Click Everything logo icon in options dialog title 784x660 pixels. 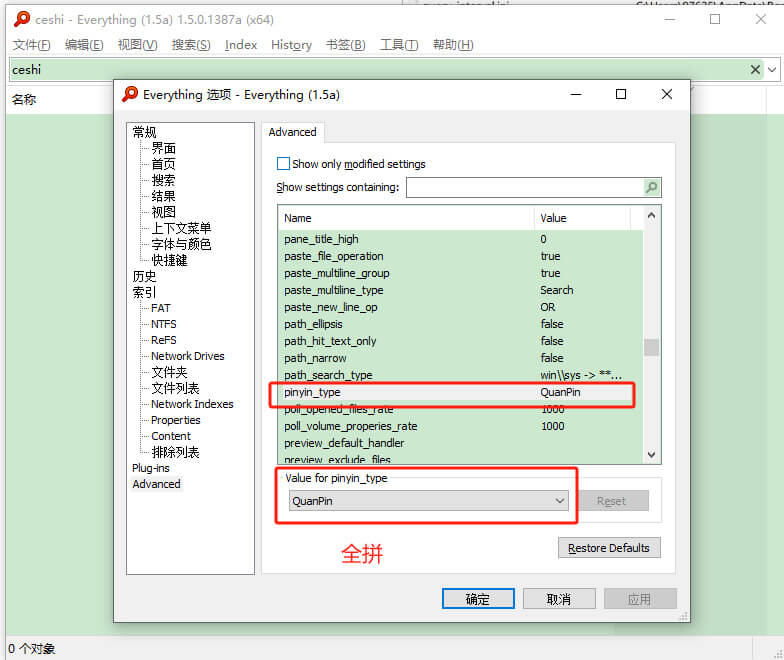tap(130, 94)
